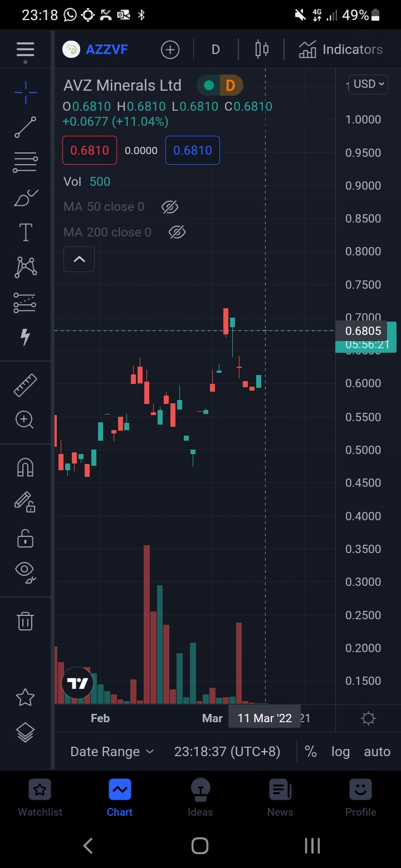Click the 1.0000 price axis label
The height and width of the screenshot is (868, 401).
pyautogui.click(x=363, y=120)
